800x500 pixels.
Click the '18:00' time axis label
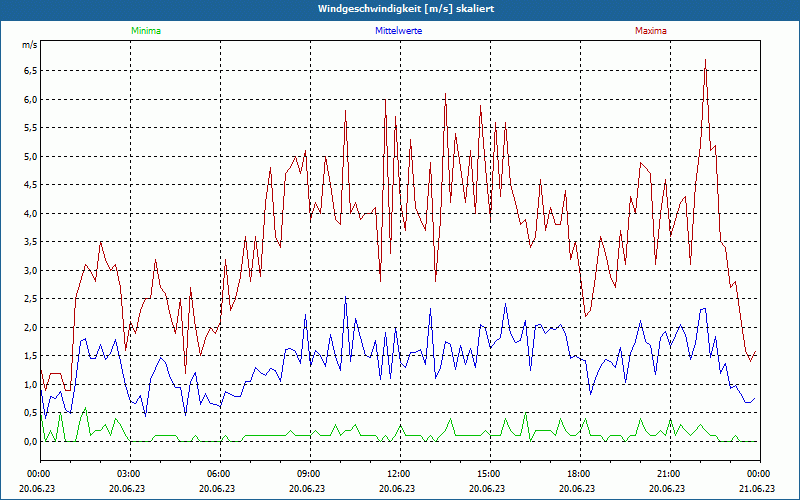click(578, 474)
